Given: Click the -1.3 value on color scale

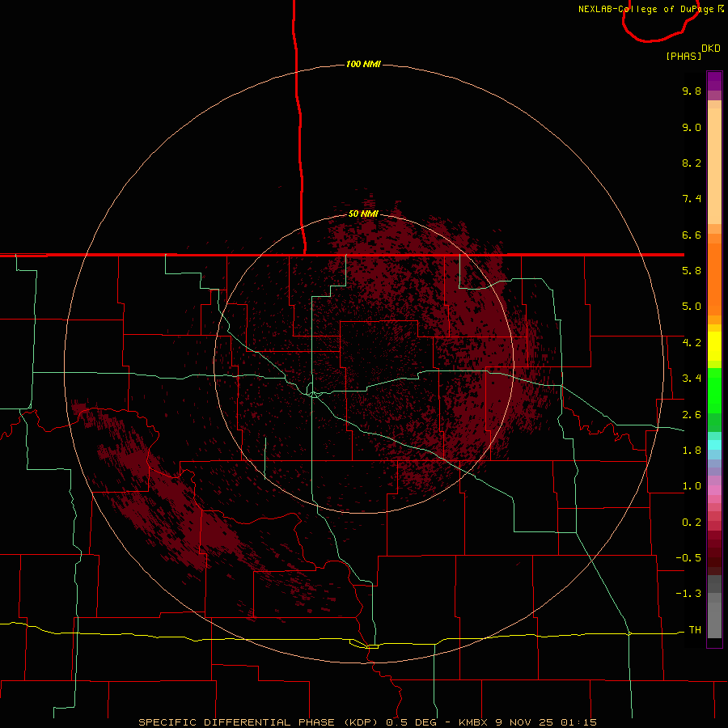Looking at the screenshot, I should [688, 594].
